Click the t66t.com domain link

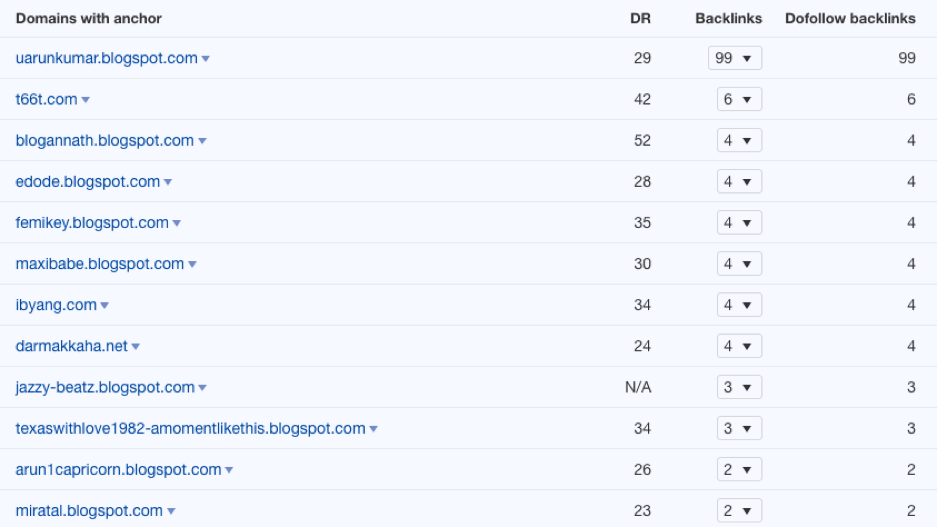click(47, 99)
